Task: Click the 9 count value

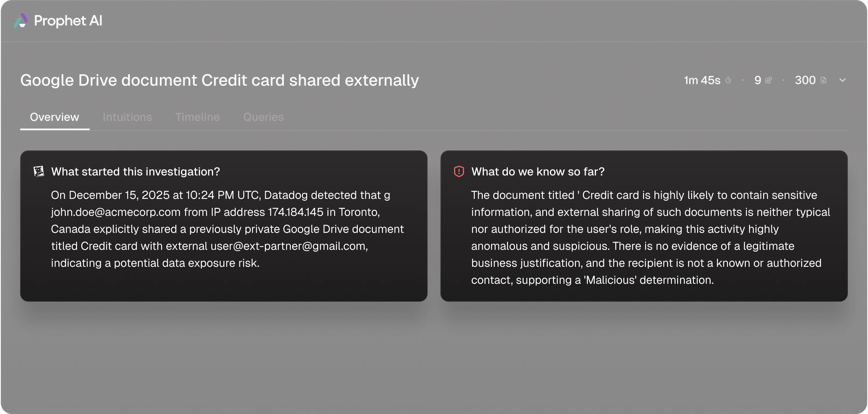Action: click(x=758, y=80)
